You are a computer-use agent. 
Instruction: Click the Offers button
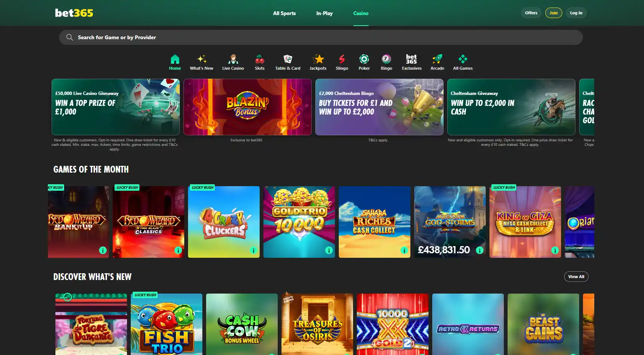(531, 13)
